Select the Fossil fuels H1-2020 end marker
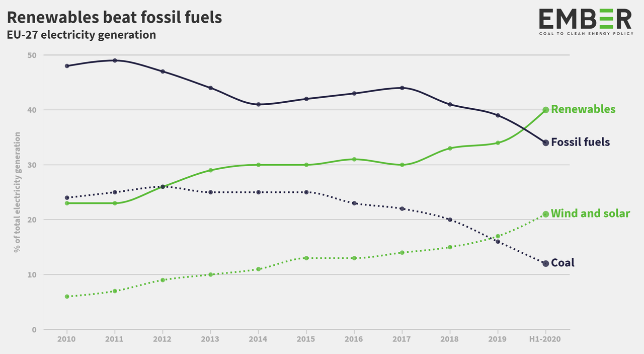 click(546, 143)
